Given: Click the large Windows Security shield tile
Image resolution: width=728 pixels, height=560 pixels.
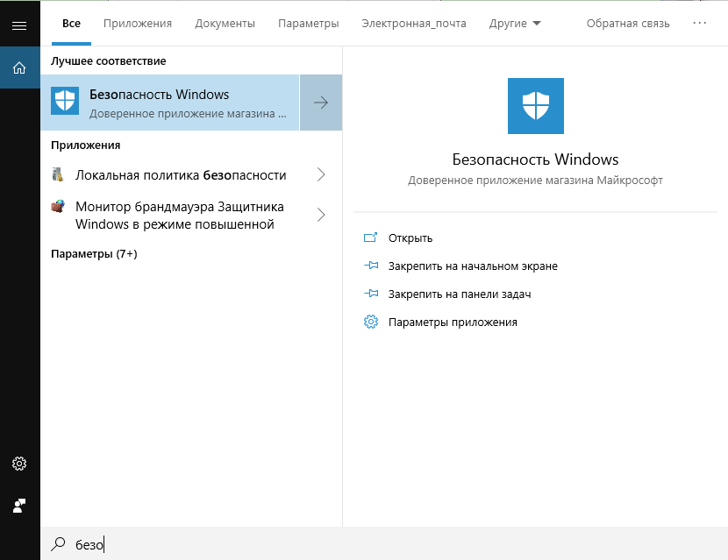Looking at the screenshot, I should pos(535,106).
